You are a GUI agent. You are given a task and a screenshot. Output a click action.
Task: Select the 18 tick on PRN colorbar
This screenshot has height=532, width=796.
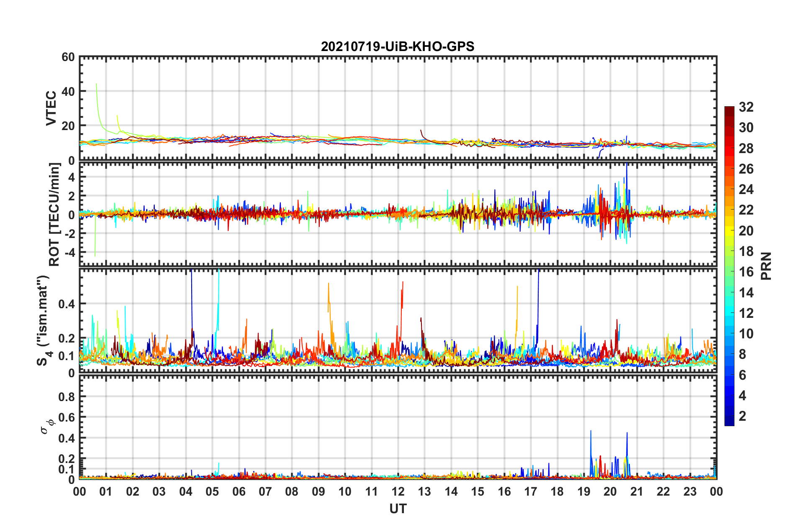click(746, 251)
